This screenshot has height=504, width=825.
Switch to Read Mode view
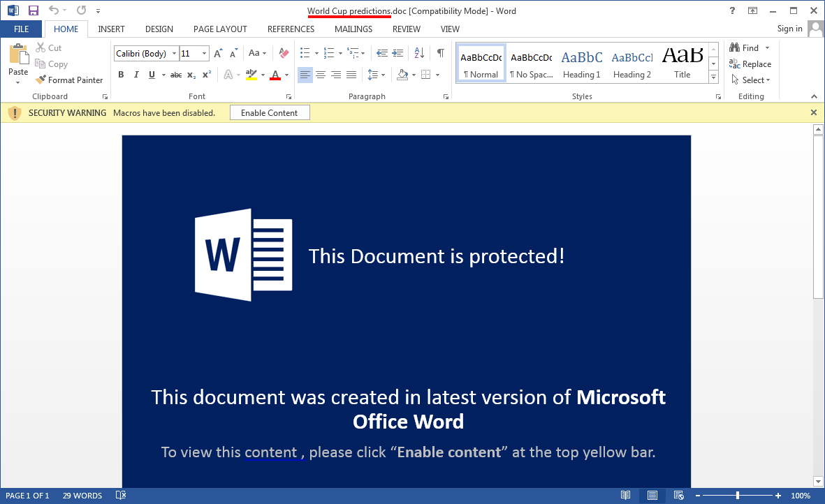tap(626, 495)
